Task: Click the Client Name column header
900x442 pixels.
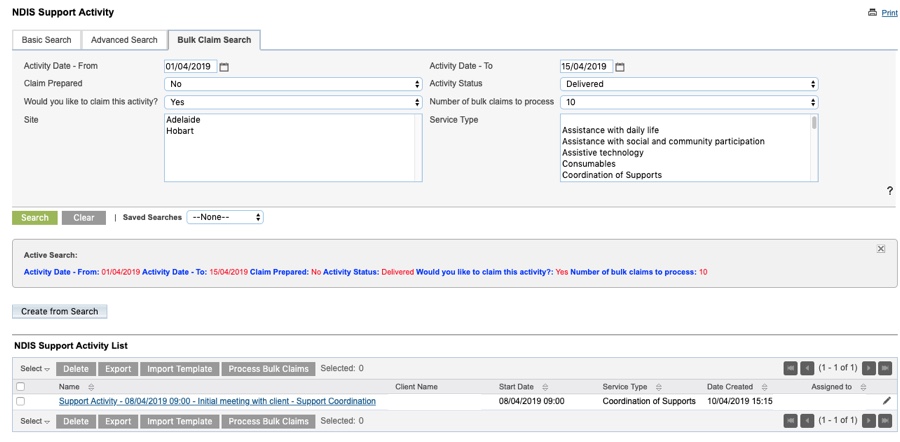Action: pos(416,387)
